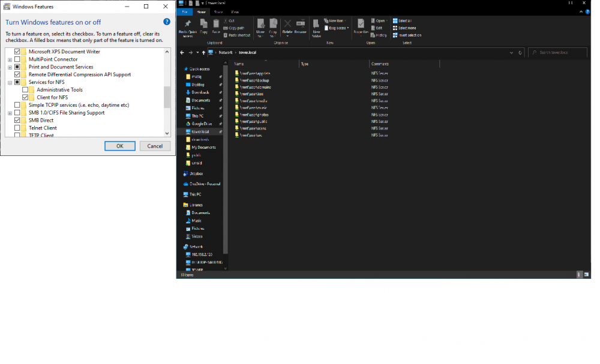Click the features list scroll-up arrow
The image size is (600, 364).
click(x=167, y=52)
